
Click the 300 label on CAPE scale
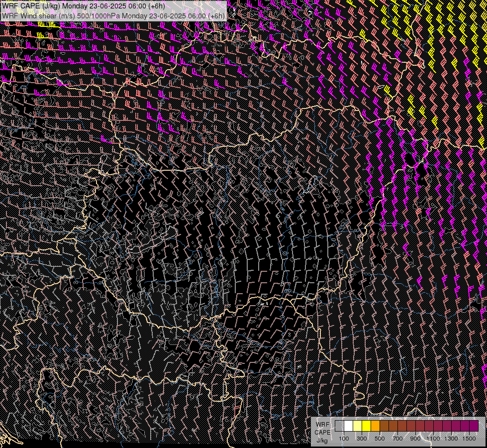tap(362, 439)
